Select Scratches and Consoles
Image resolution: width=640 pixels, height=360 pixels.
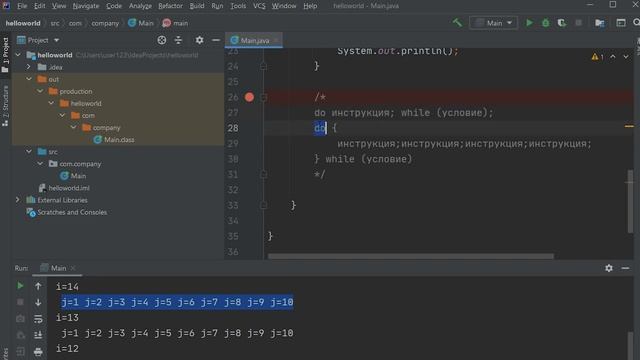[x=67, y=212]
